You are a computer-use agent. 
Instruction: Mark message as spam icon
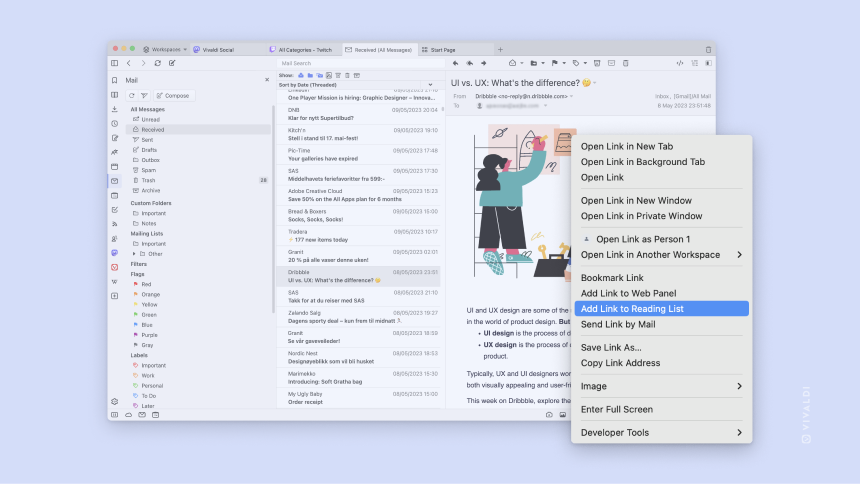click(597, 63)
